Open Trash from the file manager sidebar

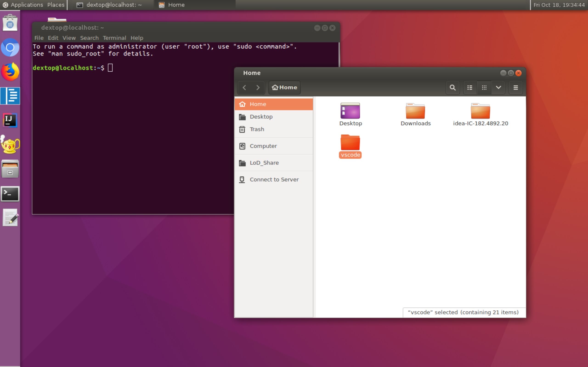(x=257, y=129)
